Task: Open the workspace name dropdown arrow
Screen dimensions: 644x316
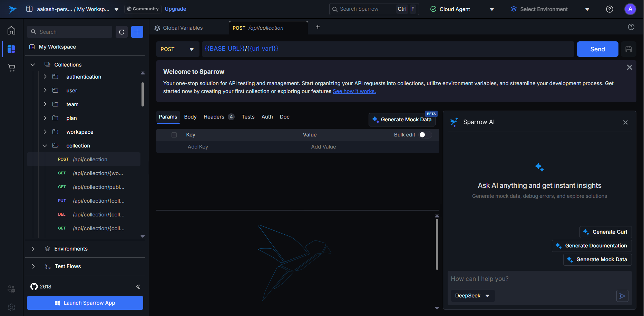Action: (x=117, y=9)
